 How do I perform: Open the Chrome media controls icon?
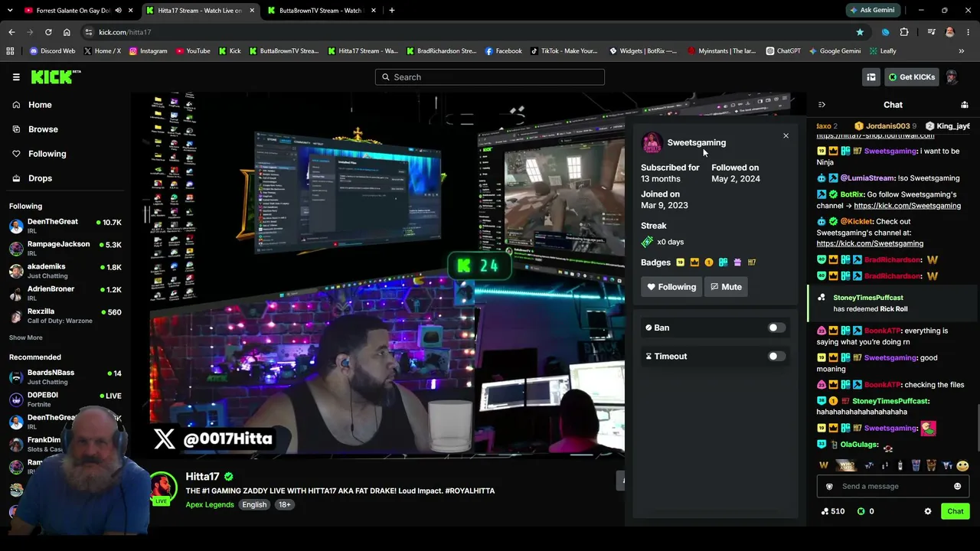click(931, 32)
